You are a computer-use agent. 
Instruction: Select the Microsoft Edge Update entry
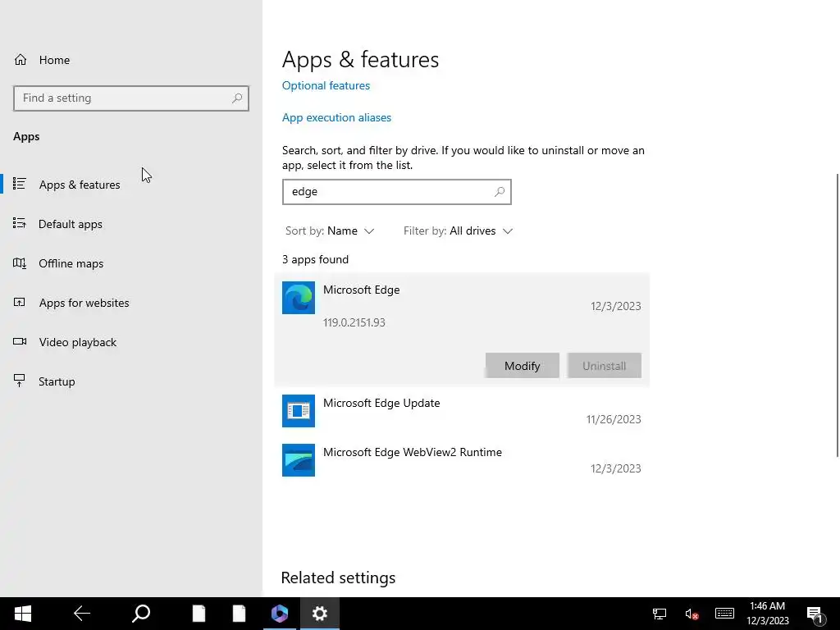pyautogui.click(x=462, y=412)
